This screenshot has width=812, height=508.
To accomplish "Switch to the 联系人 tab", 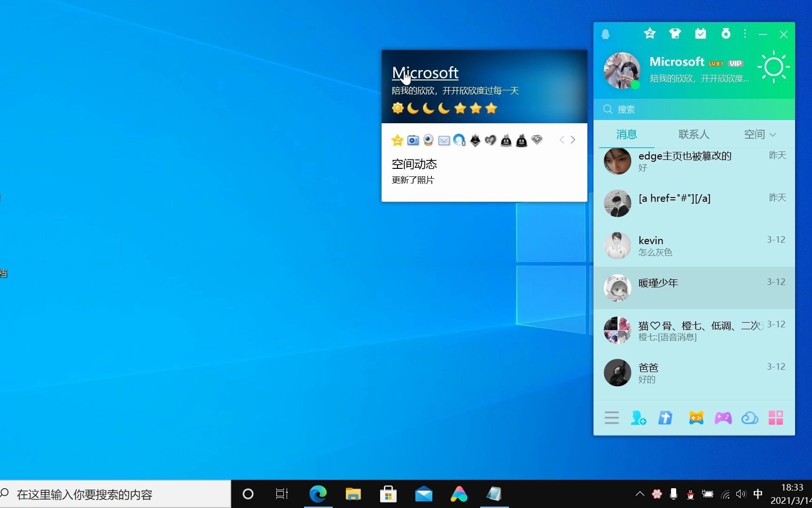I will tap(694, 135).
